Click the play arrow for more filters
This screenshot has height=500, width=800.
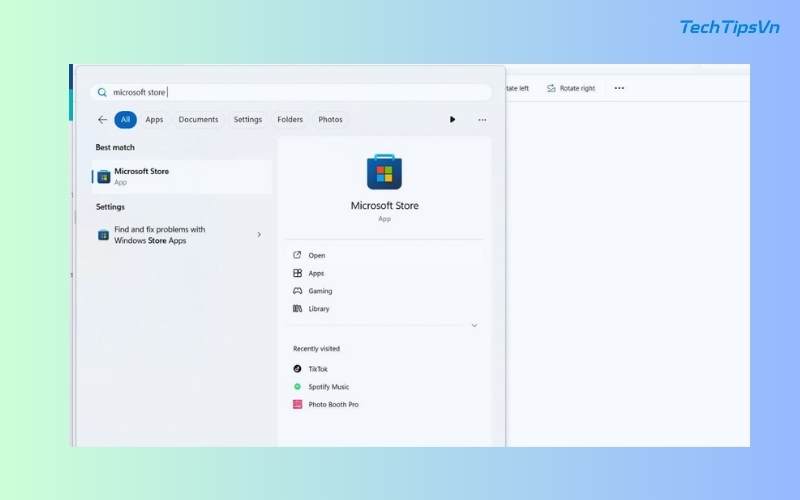[x=452, y=119]
